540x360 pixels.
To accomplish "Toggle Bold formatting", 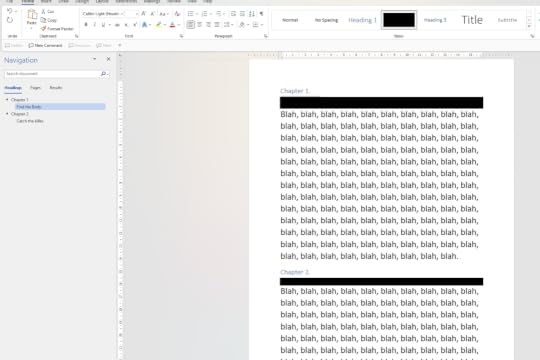I will 86,25.
